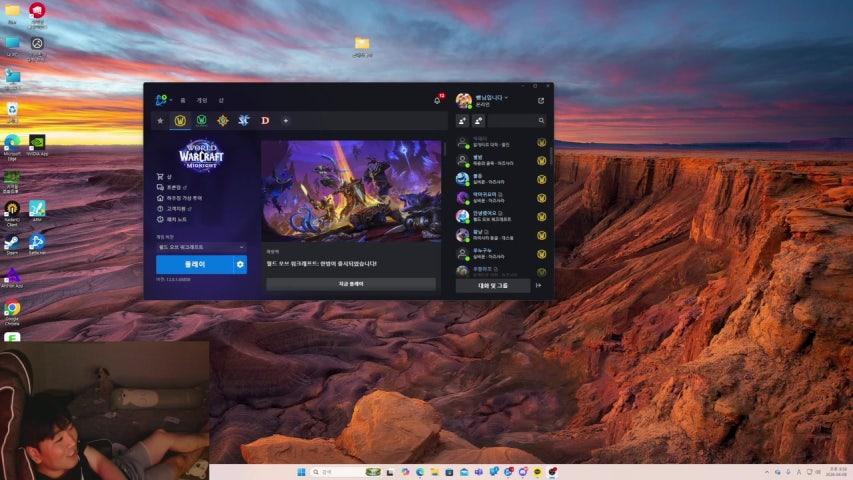This screenshot has width=853, height=480.
Task: Open KakaoTalk yellow taskbar icon
Action: tap(537, 472)
